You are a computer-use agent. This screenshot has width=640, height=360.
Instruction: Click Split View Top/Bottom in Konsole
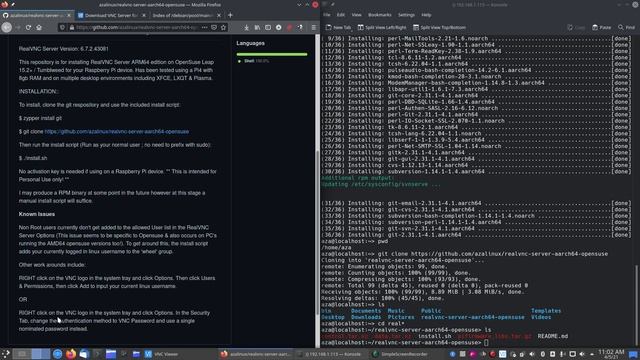439,27
